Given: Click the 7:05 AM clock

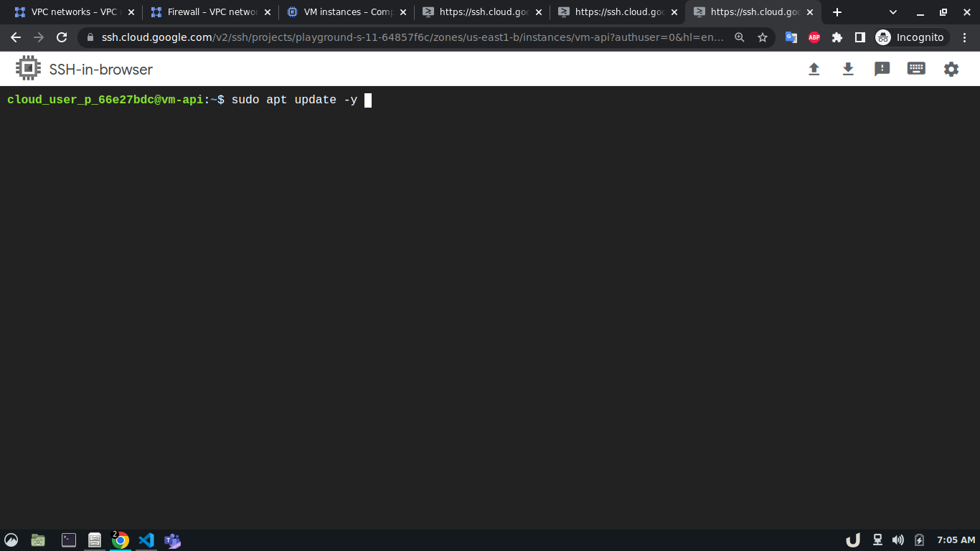Looking at the screenshot, I should click(x=956, y=540).
